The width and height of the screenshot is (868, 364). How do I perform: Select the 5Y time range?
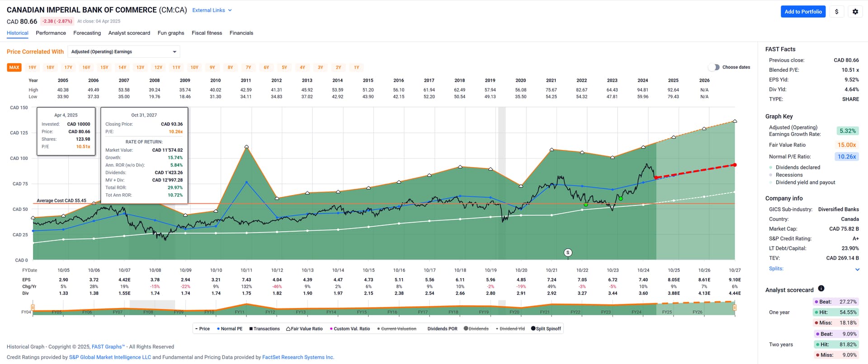tap(284, 68)
